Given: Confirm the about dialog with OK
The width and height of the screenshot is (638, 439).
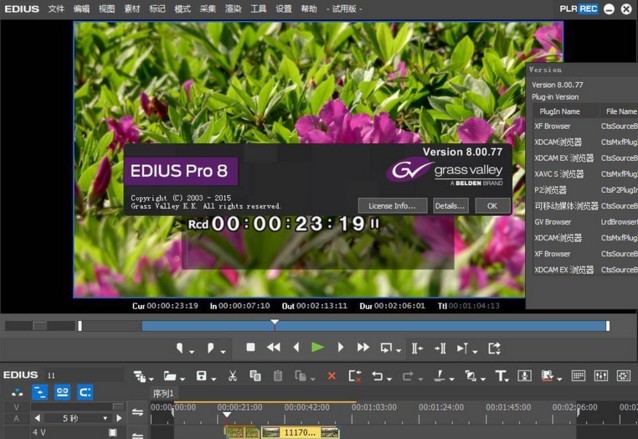Looking at the screenshot, I should pos(492,206).
